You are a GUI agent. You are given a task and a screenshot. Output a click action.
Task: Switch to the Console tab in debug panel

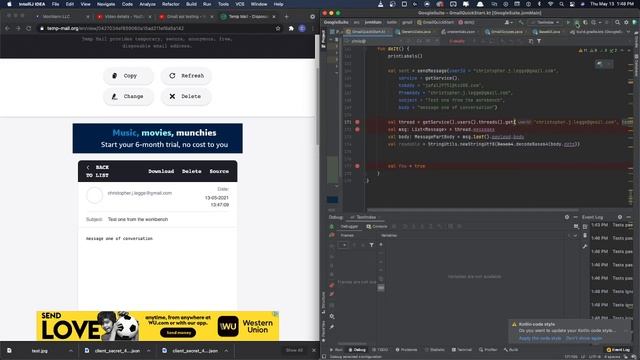pos(376,227)
